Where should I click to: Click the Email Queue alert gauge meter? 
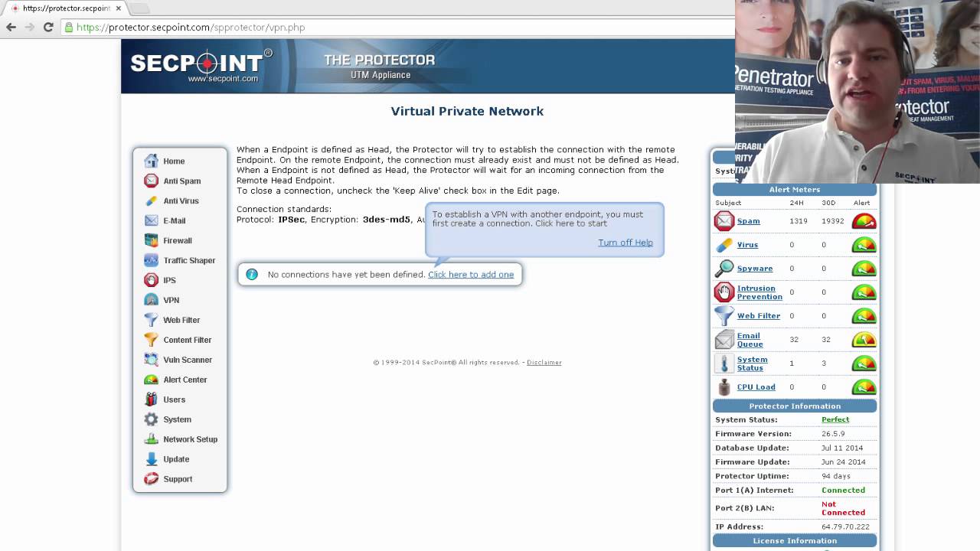pyautogui.click(x=864, y=340)
